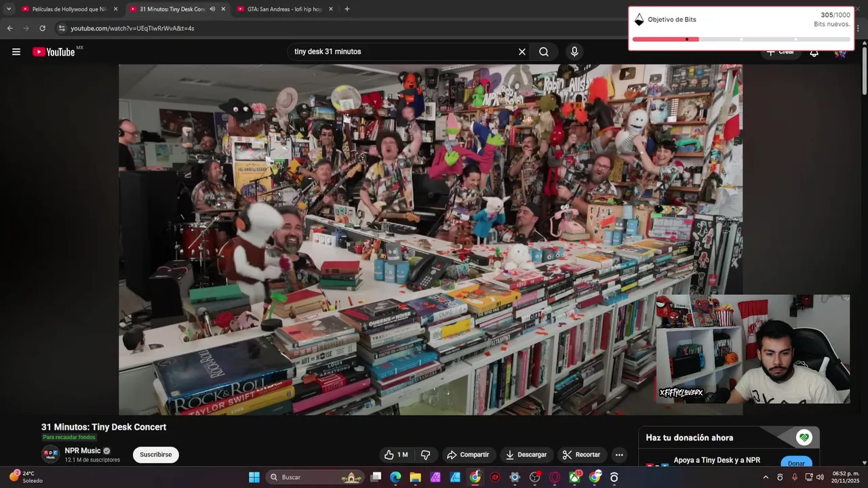Open YouTube notifications bell

(x=814, y=52)
